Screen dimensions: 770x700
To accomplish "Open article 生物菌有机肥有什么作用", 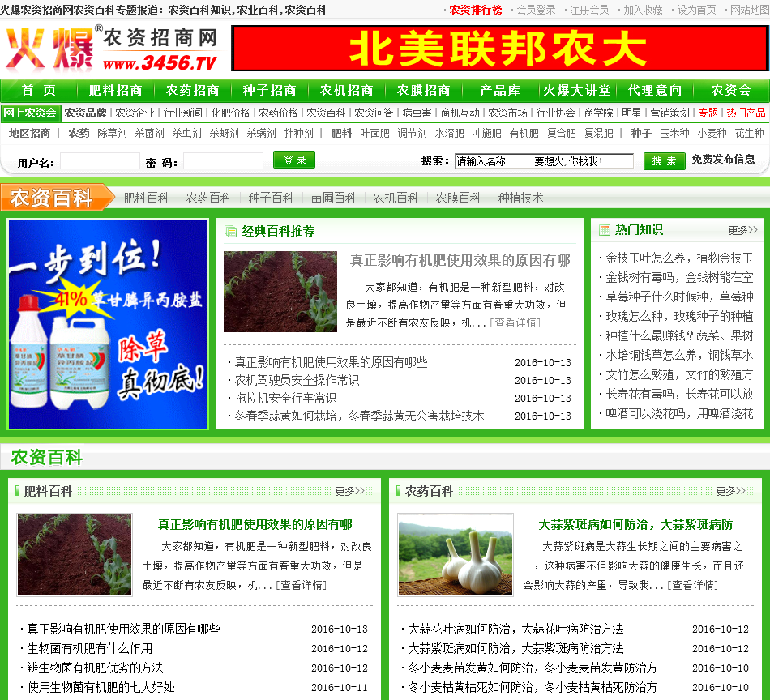I will point(89,648).
